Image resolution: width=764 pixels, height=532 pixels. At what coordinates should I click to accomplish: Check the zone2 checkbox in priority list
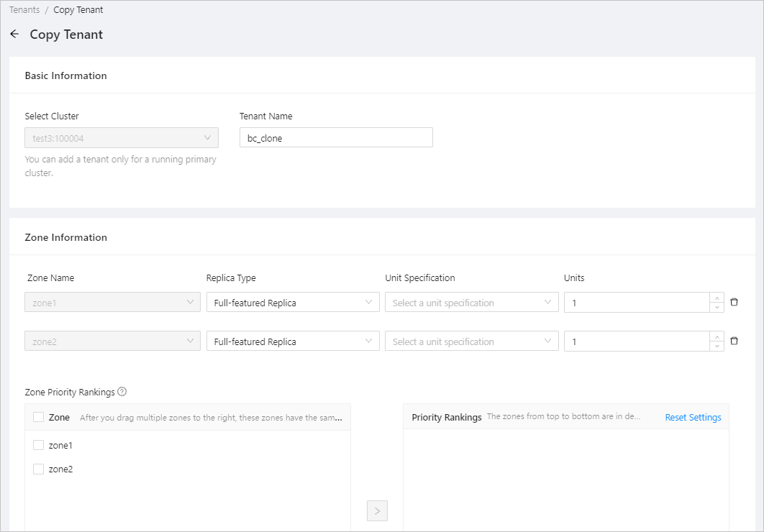coord(39,469)
